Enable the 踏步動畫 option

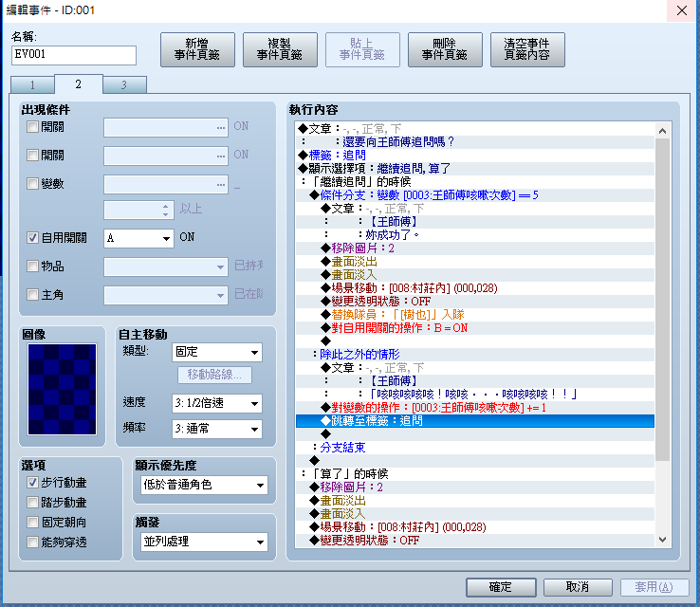tap(32, 502)
